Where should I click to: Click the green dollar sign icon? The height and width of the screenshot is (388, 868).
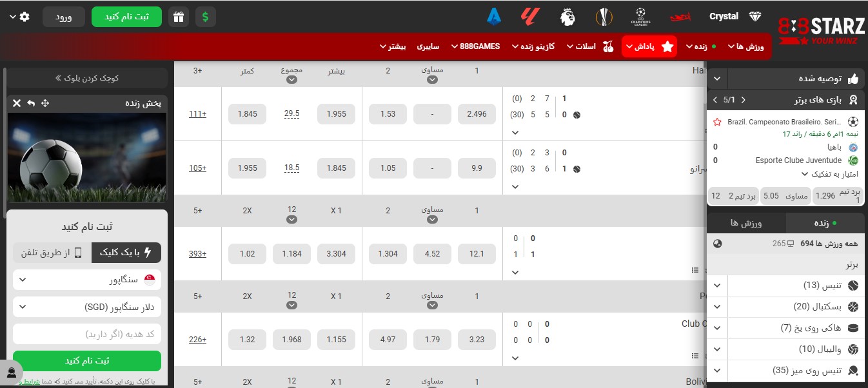point(205,17)
